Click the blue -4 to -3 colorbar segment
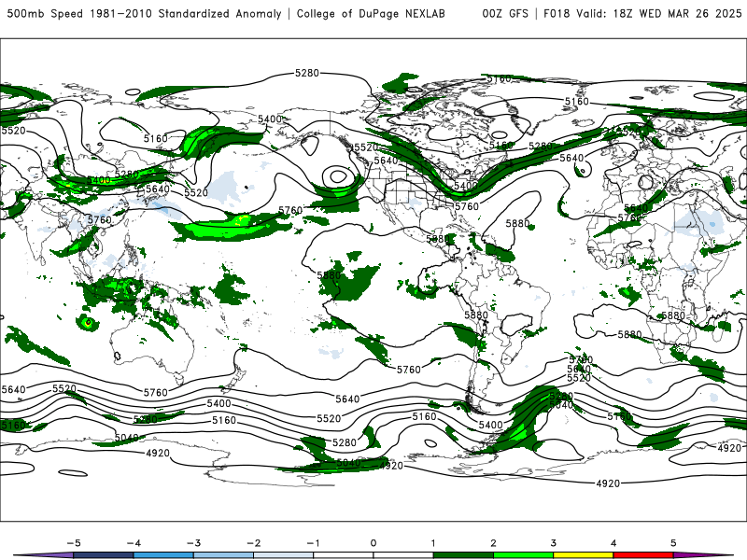This screenshot has height=560, width=747. (x=163, y=555)
